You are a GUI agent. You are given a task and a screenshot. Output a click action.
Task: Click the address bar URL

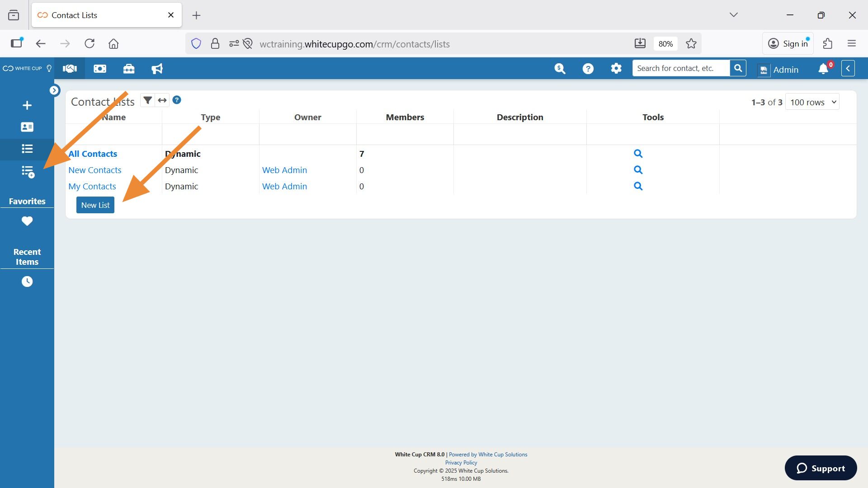tap(354, 44)
